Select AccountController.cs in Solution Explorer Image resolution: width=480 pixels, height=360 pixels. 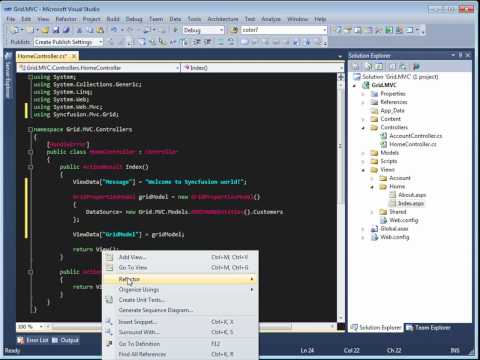415,136
